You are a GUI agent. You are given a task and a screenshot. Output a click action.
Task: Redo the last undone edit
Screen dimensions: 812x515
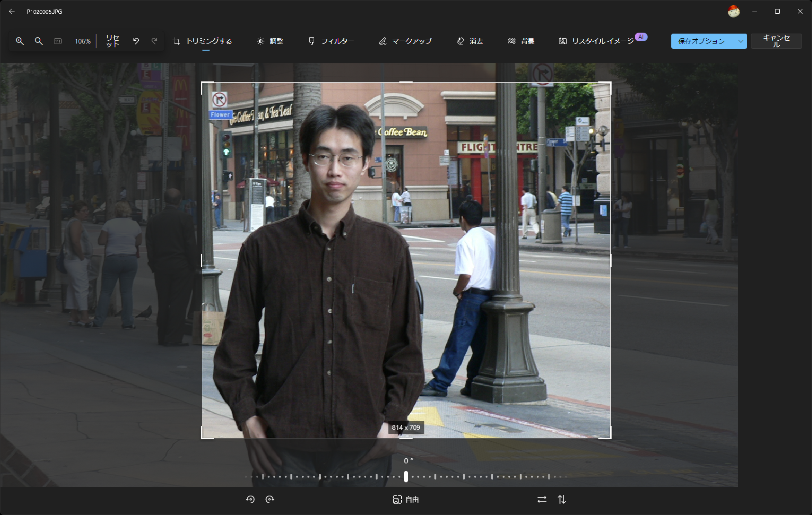[x=154, y=41]
